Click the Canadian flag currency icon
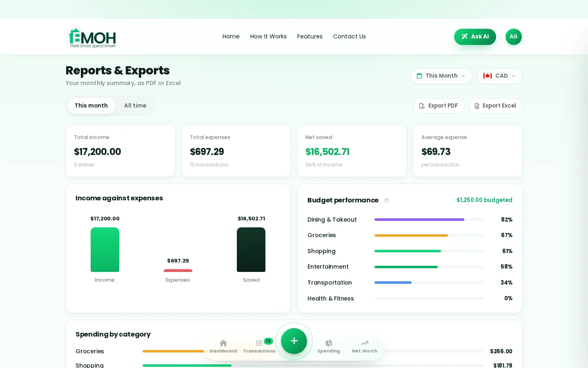 (x=488, y=76)
